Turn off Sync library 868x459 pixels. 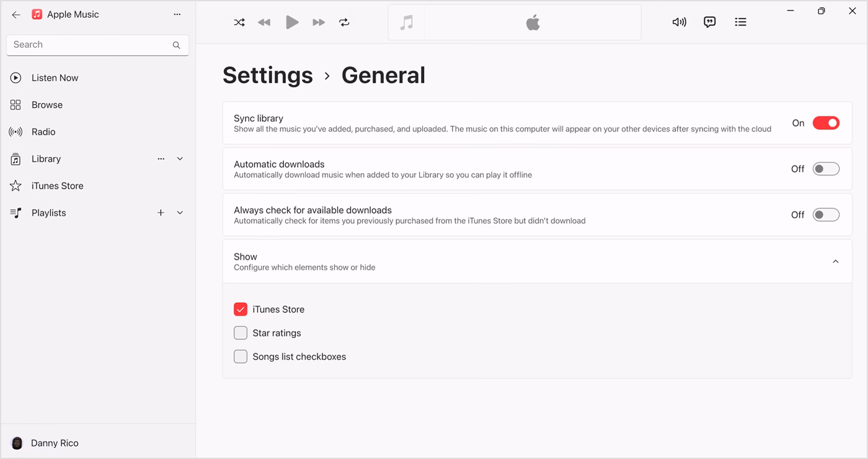[x=826, y=123]
